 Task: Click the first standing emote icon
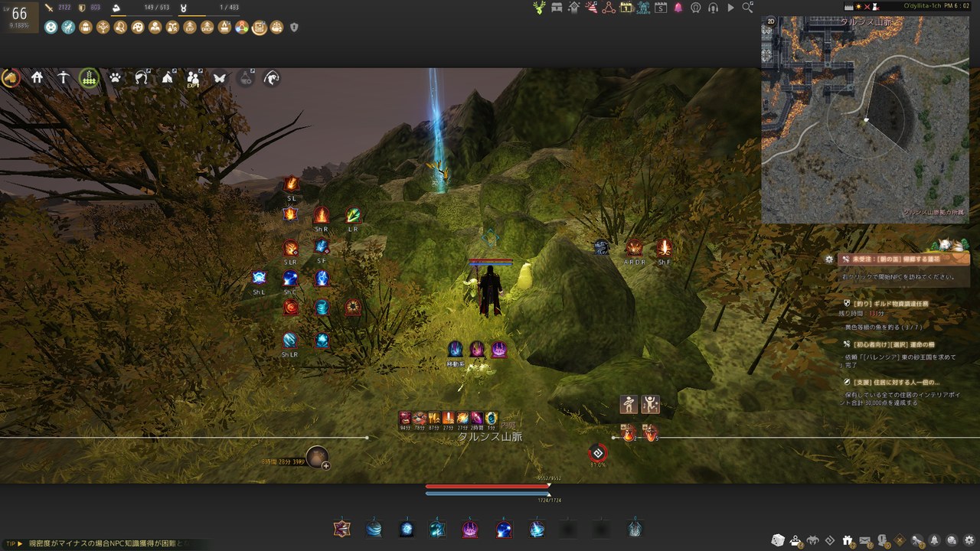[x=629, y=404]
